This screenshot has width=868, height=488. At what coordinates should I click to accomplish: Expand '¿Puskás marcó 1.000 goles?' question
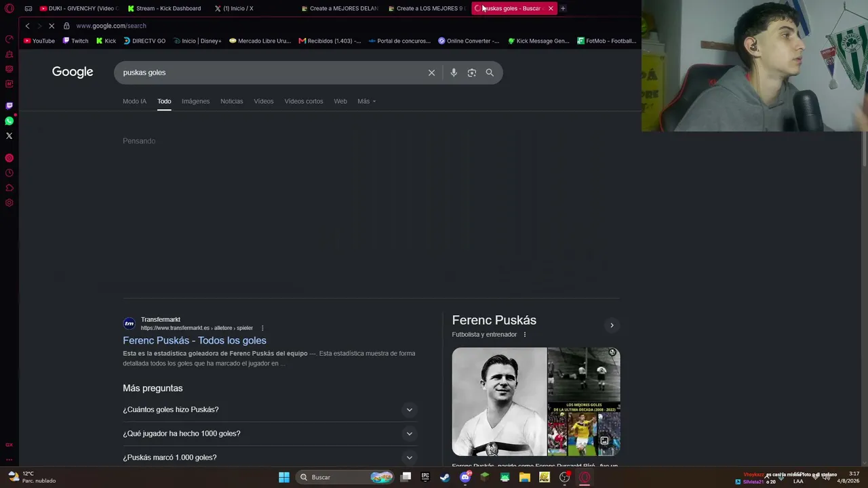[x=269, y=457]
